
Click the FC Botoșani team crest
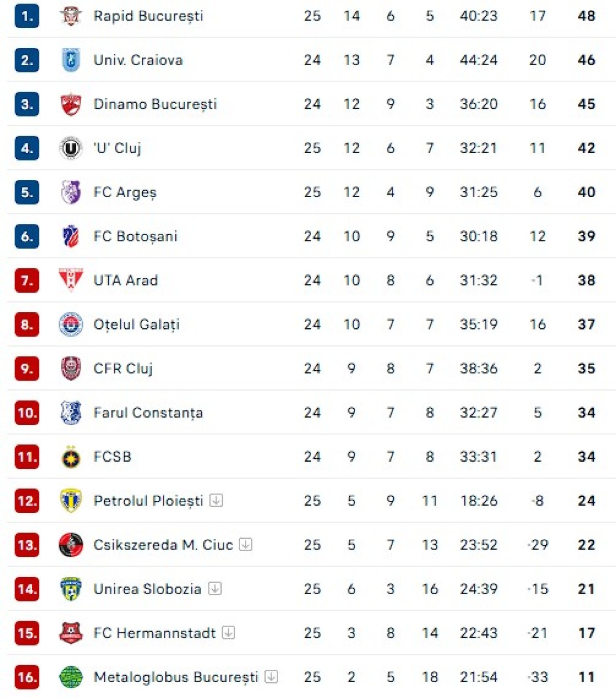click(71, 236)
